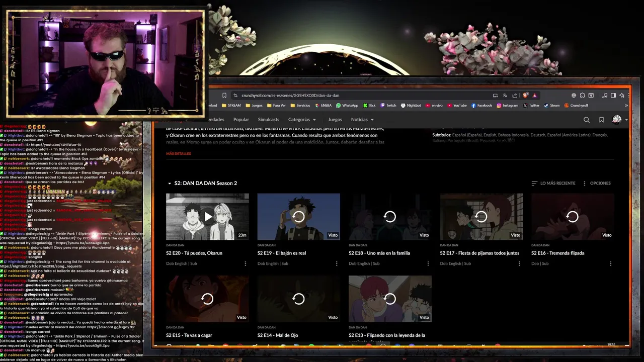Open the S2 E13 episode thumbnail
Image resolution: width=644 pixels, height=362 pixels.
coord(390,299)
